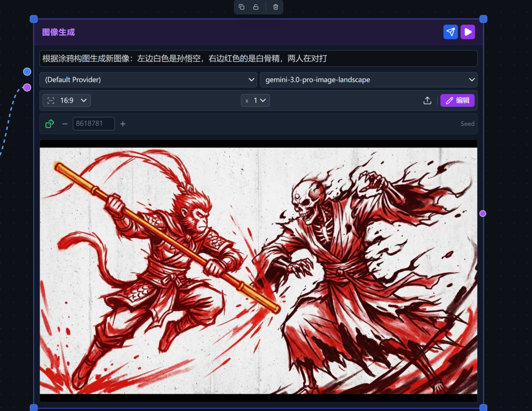
Task: Click the top-right node resize handle
Action: point(484,19)
